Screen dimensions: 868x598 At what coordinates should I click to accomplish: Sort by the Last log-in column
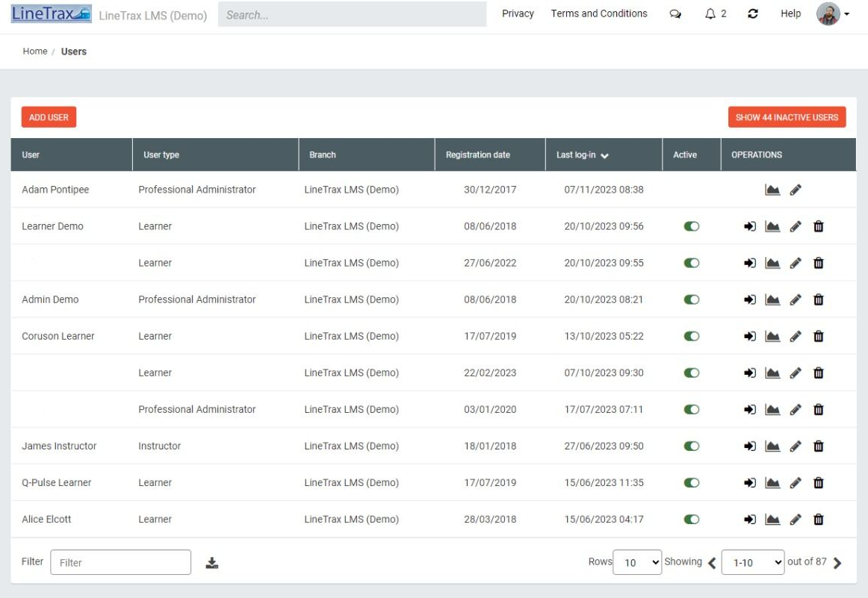click(x=583, y=155)
